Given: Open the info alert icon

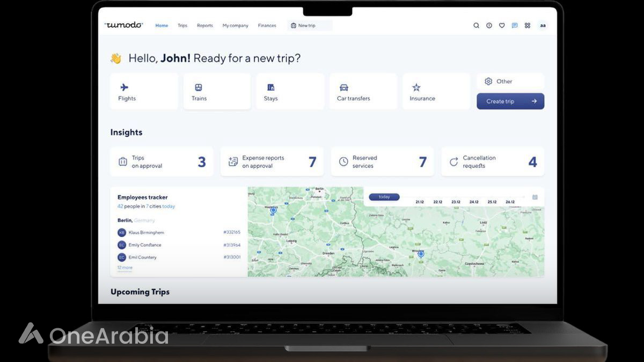Looking at the screenshot, I should click(489, 25).
